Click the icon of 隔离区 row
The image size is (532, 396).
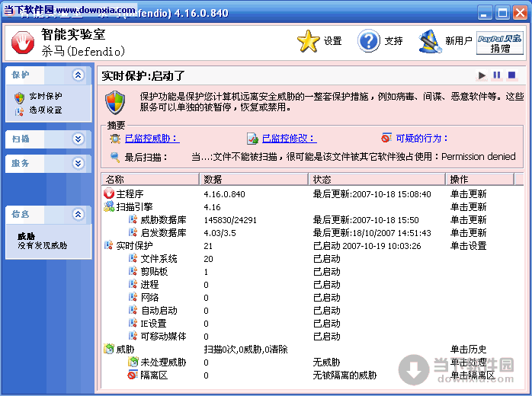(133, 375)
